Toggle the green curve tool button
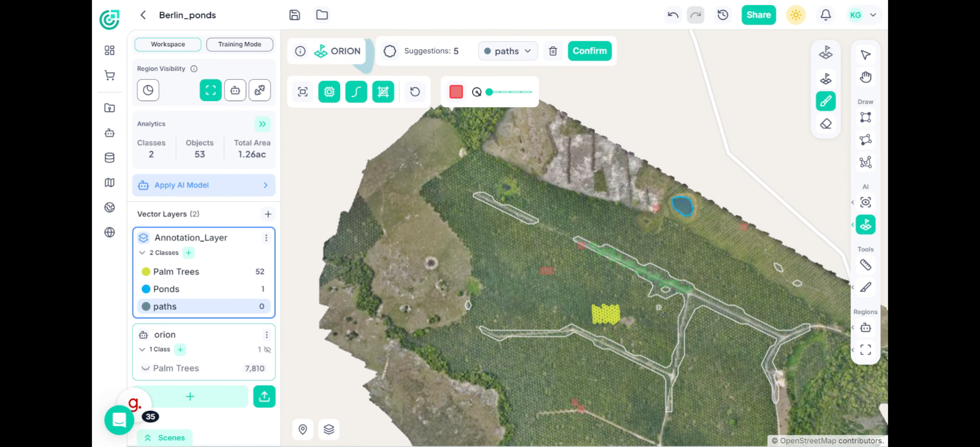The width and height of the screenshot is (980, 447). pos(356,92)
